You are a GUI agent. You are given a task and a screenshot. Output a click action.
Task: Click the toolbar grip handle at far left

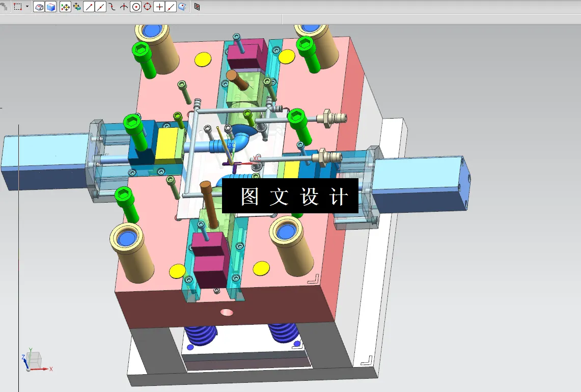[x=2, y=7]
